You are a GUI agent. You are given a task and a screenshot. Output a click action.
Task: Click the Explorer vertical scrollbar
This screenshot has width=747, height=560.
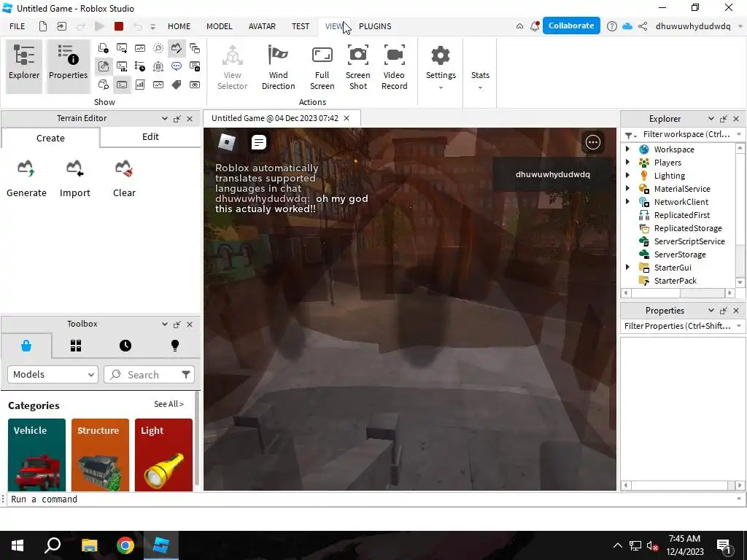pyautogui.click(x=740, y=215)
